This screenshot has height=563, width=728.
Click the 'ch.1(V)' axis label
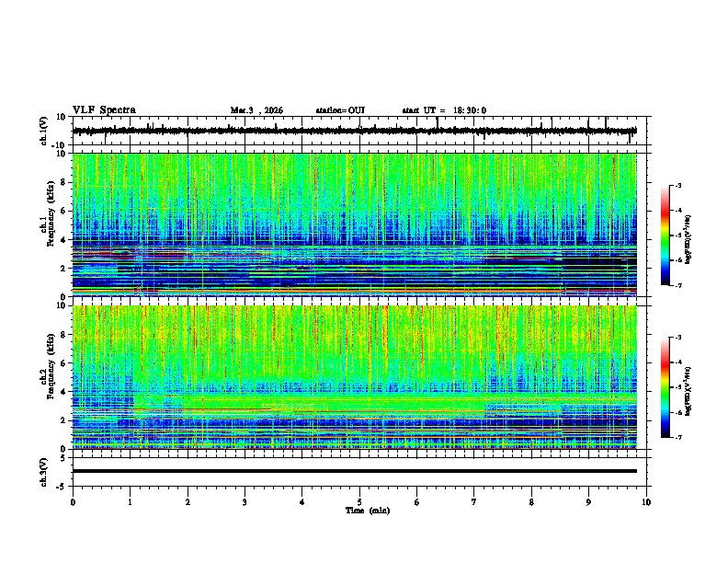(44, 131)
